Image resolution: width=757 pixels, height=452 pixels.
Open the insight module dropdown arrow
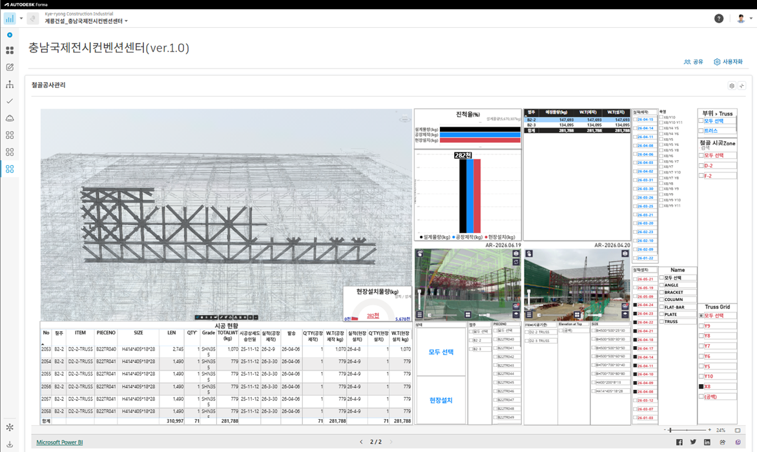point(21,18)
